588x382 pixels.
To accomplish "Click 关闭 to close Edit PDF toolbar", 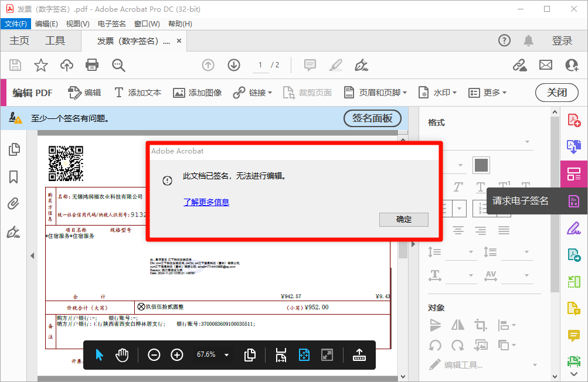I will tap(557, 93).
